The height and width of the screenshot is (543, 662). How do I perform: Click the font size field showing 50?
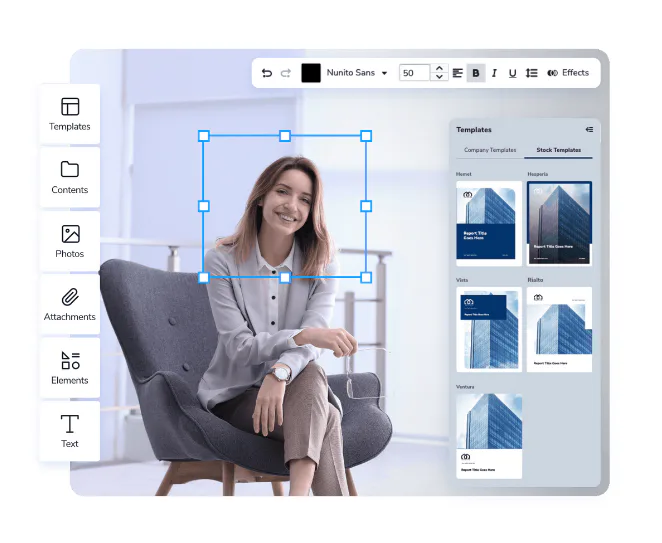[414, 73]
